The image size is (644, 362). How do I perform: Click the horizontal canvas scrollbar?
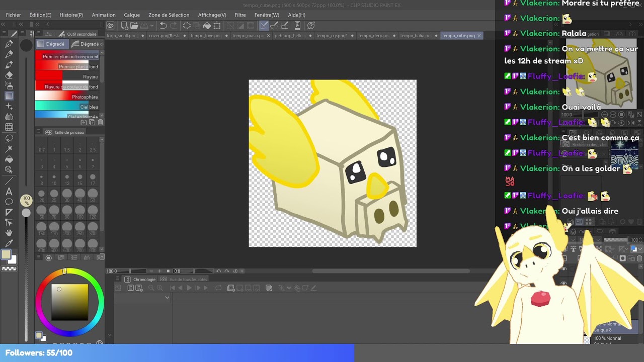coord(391,271)
